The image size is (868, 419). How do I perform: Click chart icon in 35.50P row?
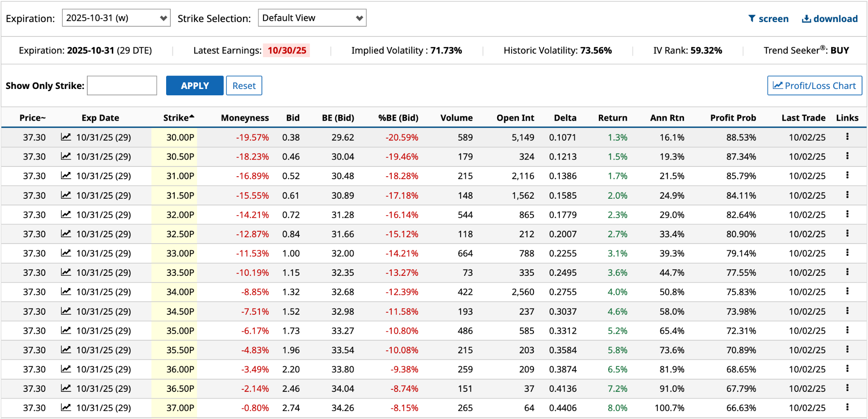tap(66, 350)
